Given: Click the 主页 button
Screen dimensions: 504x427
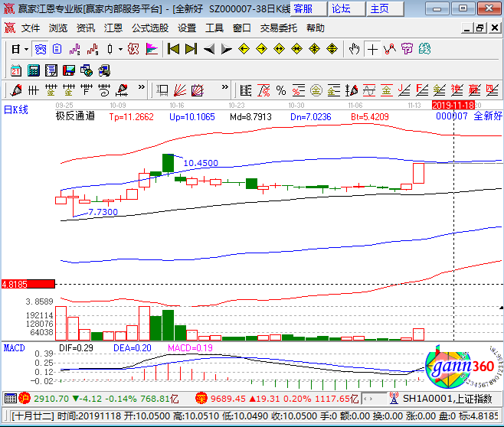Looking at the screenshot, I should pyautogui.click(x=385, y=8).
